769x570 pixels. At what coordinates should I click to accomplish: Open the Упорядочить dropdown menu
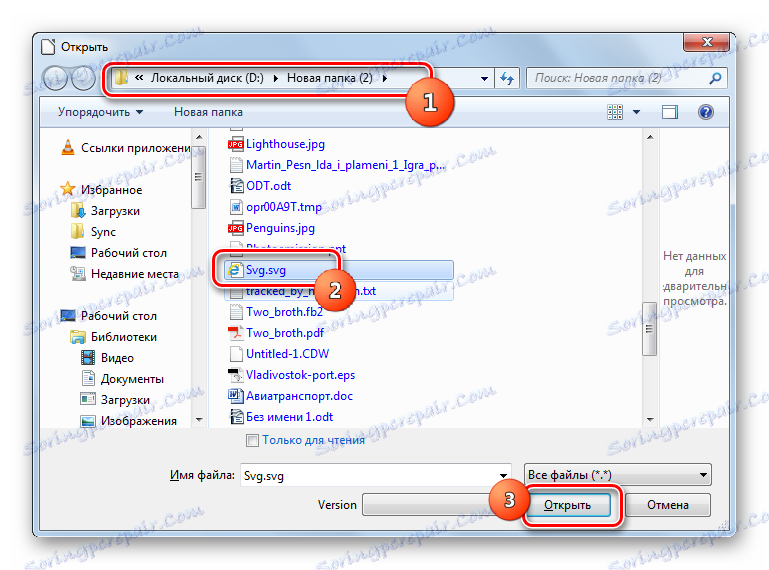tap(101, 112)
